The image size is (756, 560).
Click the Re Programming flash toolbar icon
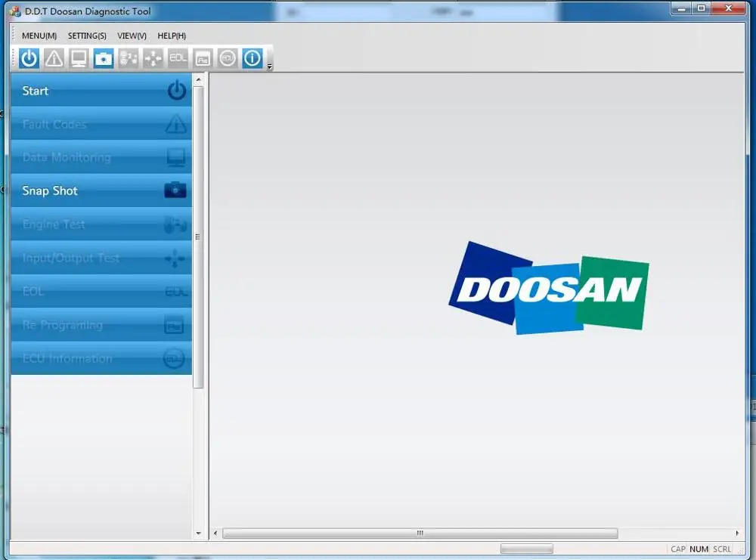pos(202,57)
